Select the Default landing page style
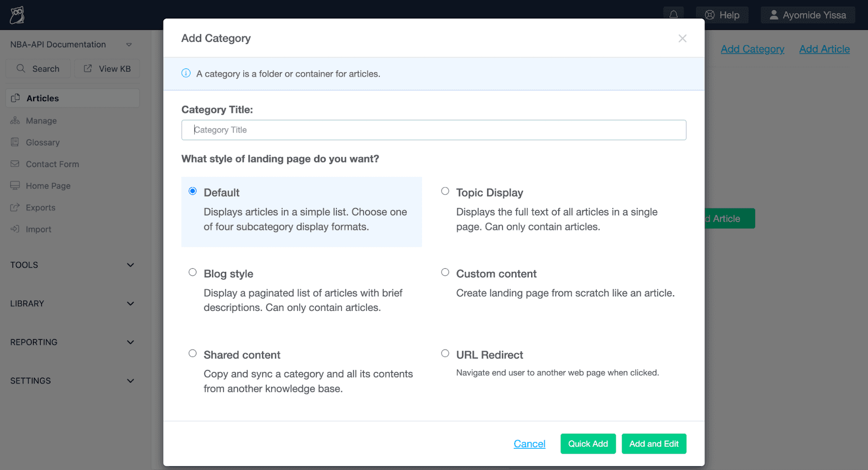 [193, 191]
